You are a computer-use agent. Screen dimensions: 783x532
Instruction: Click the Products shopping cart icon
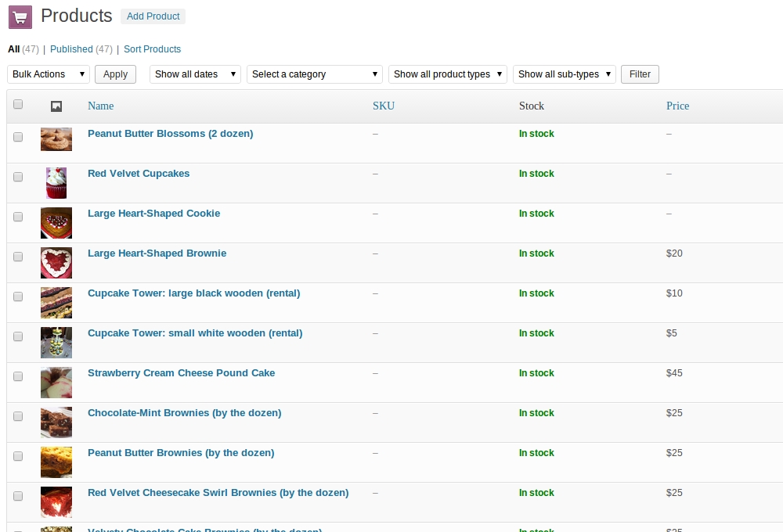(x=20, y=16)
